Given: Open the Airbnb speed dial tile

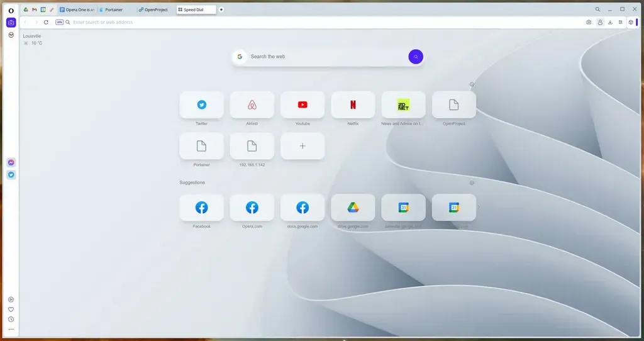Looking at the screenshot, I should point(252,105).
